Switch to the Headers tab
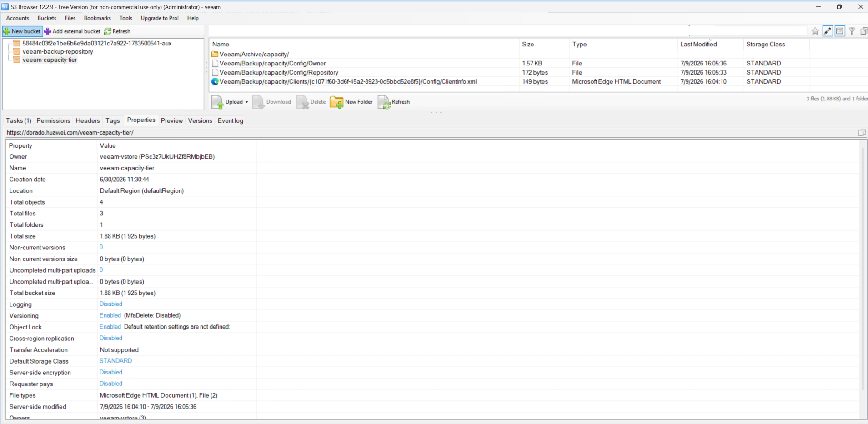Screen dimensions: 868x424 tap(88, 120)
